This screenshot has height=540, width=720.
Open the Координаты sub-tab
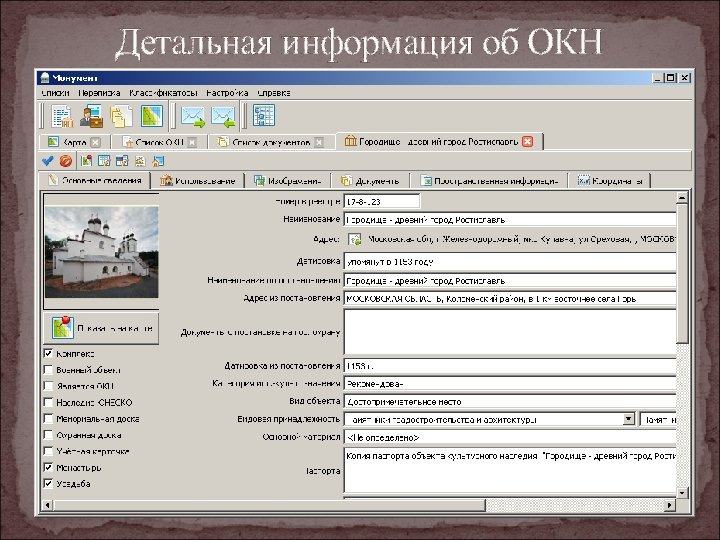point(610,181)
